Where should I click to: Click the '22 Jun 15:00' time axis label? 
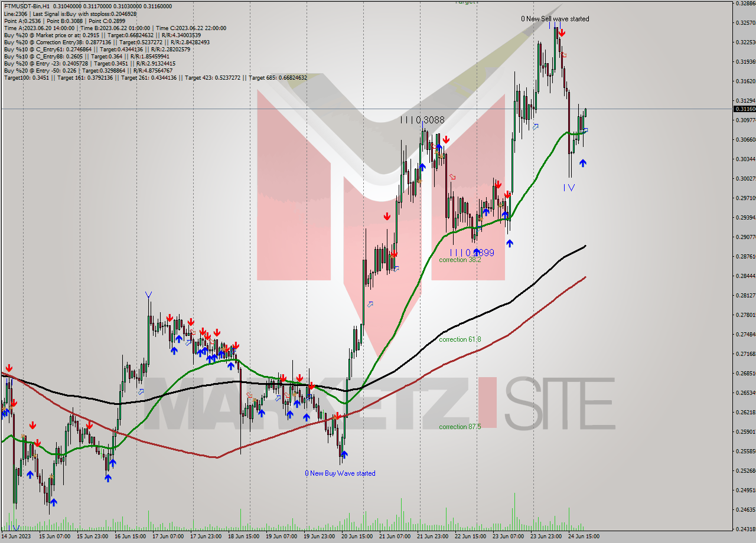point(470,537)
